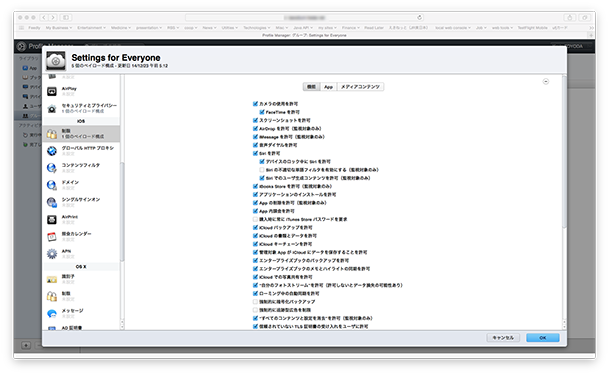This screenshot has height=375, width=609.
Task: Expand the Entertainment bookmarks folder
Action: tap(91, 28)
